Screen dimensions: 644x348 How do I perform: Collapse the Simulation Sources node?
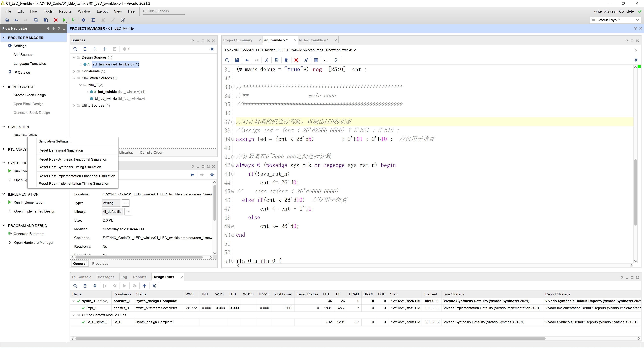click(74, 78)
